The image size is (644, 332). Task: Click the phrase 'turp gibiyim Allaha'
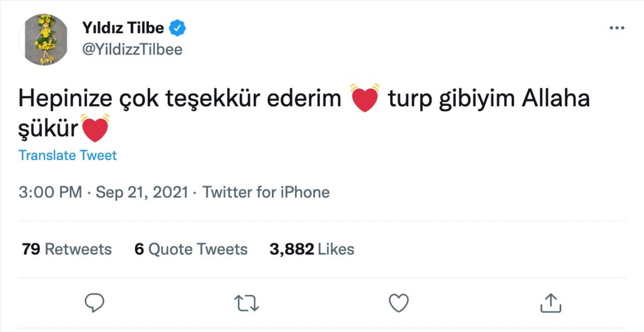(x=489, y=100)
